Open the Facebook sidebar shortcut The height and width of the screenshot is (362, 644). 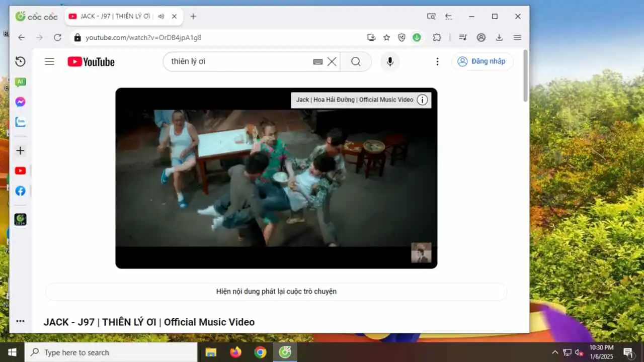tap(20, 191)
